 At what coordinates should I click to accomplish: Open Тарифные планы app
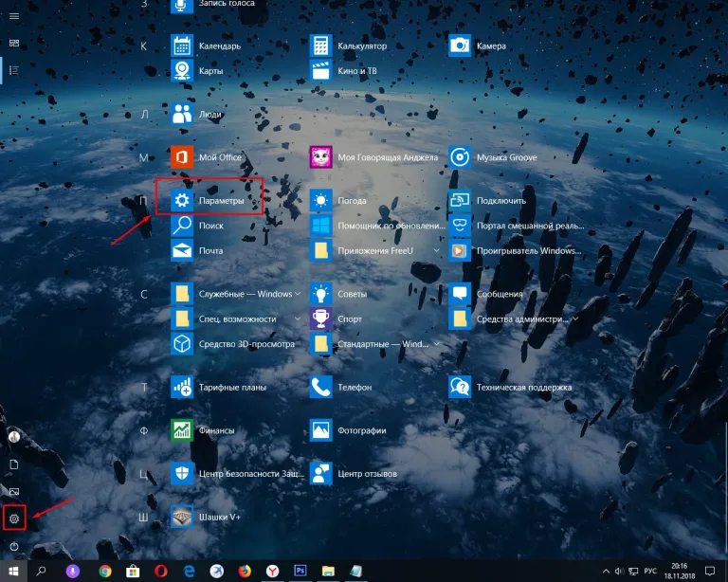[x=219, y=387]
